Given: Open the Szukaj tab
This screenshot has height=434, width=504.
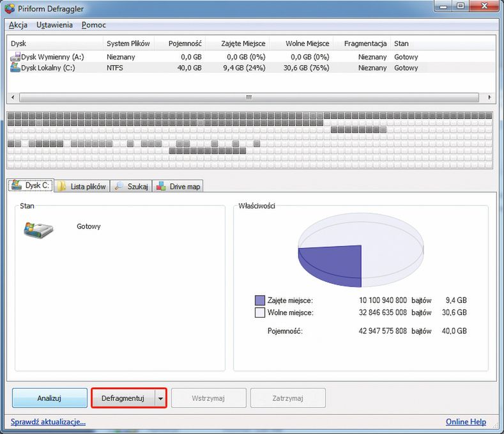Looking at the screenshot, I should [x=131, y=186].
